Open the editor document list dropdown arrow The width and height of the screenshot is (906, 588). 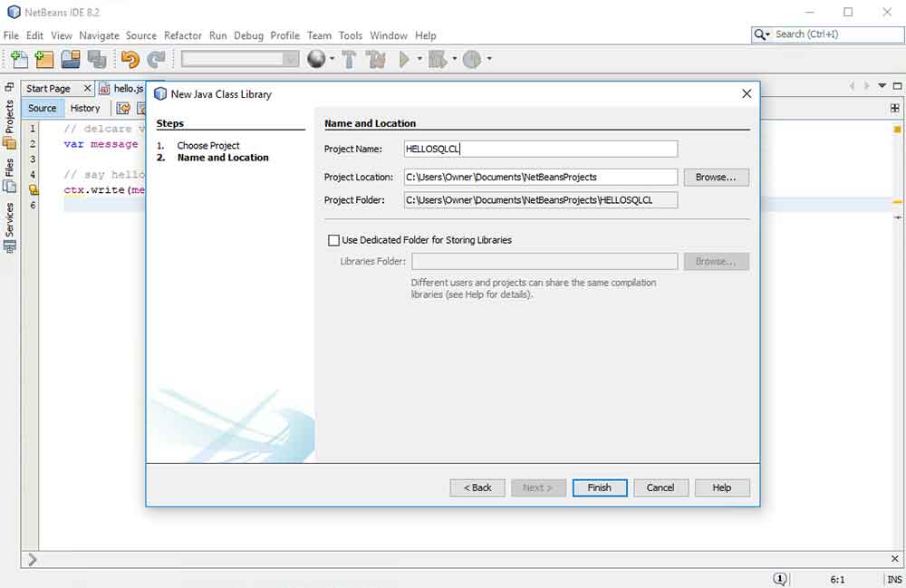[x=882, y=86]
